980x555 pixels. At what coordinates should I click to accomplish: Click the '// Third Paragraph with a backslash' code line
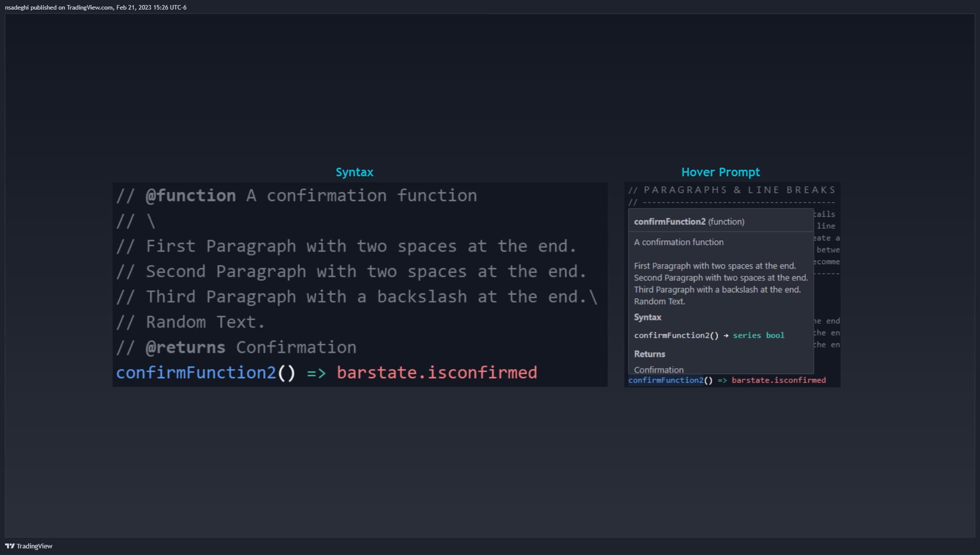click(x=357, y=296)
